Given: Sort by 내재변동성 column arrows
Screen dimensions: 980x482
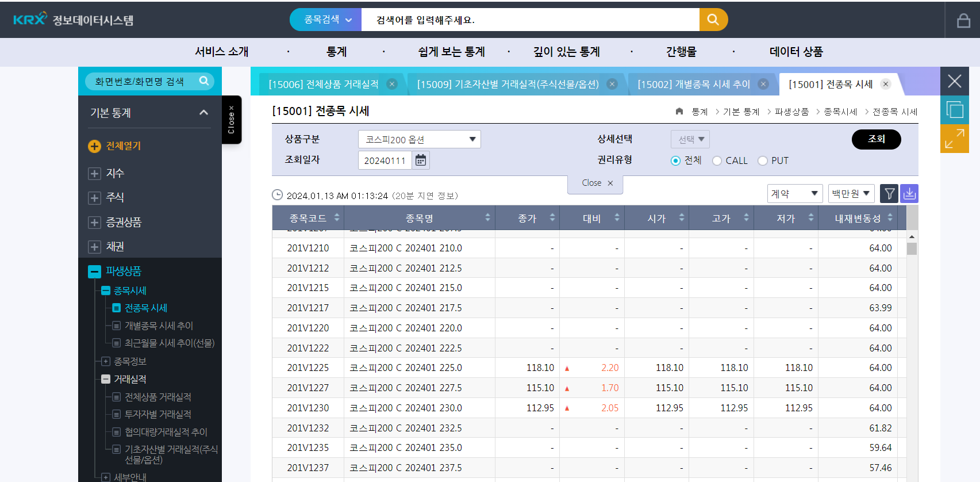Looking at the screenshot, I should [x=890, y=217].
